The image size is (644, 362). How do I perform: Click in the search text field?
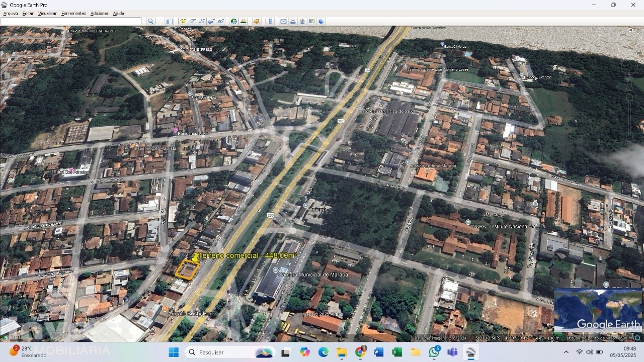71,21
